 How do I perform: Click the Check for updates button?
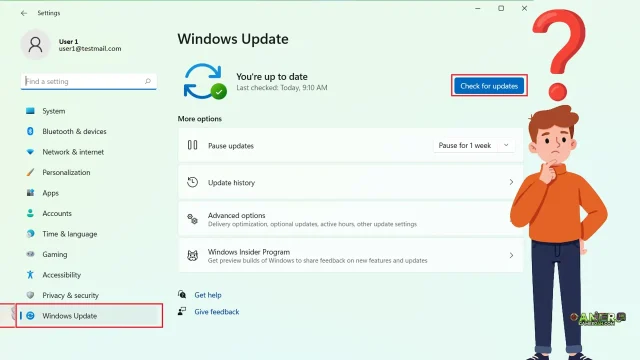489,86
